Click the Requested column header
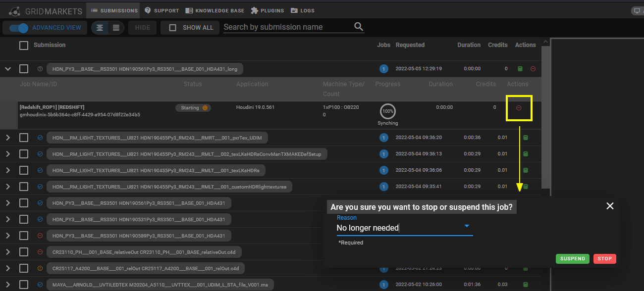This screenshot has height=291, width=644. point(410,45)
